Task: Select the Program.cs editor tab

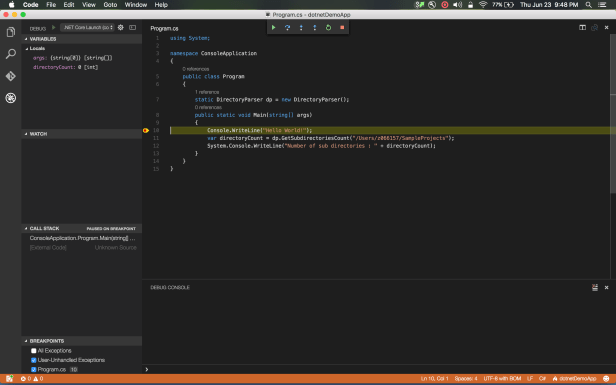Action: (164, 29)
